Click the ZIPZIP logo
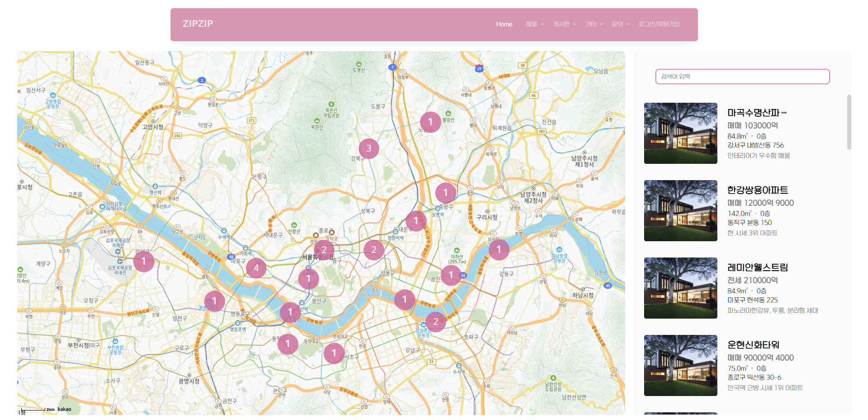The height and width of the screenshot is (420, 868). point(198,24)
